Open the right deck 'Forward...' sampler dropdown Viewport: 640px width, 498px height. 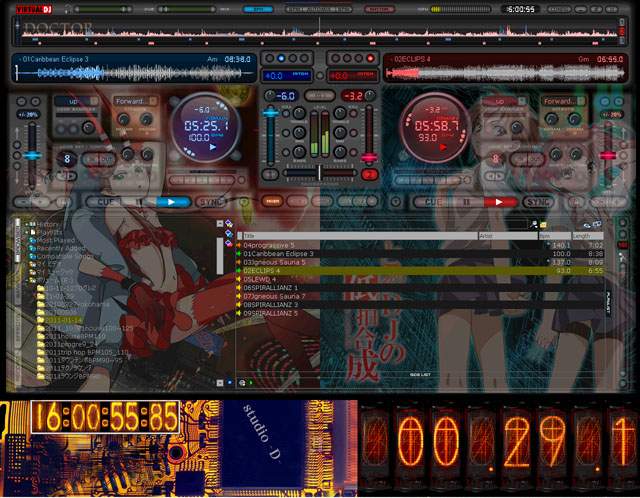coord(564,101)
